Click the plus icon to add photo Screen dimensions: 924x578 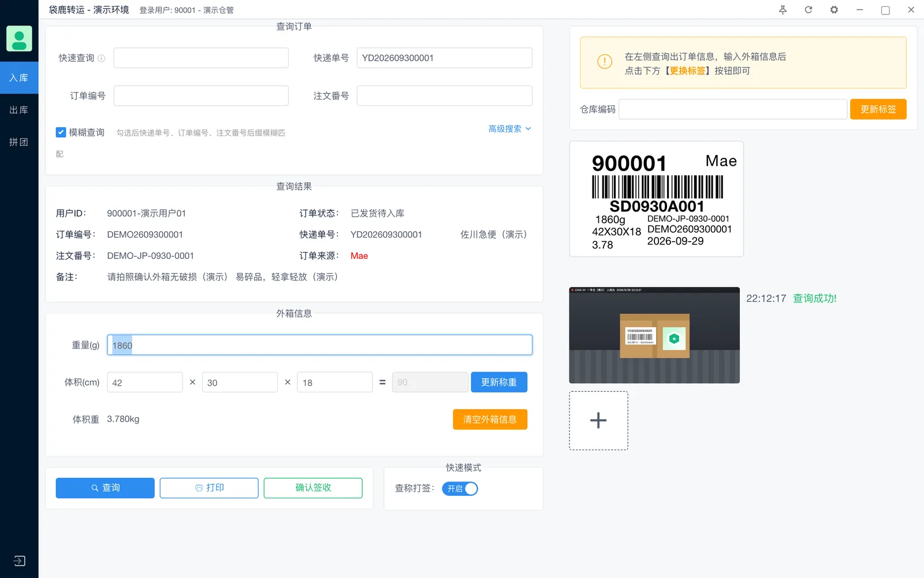point(598,420)
